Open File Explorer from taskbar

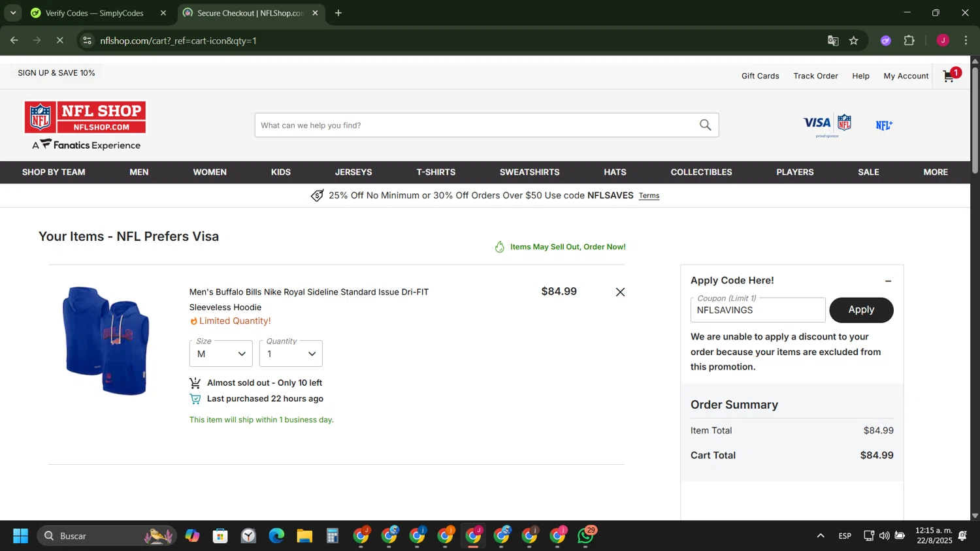click(x=304, y=536)
